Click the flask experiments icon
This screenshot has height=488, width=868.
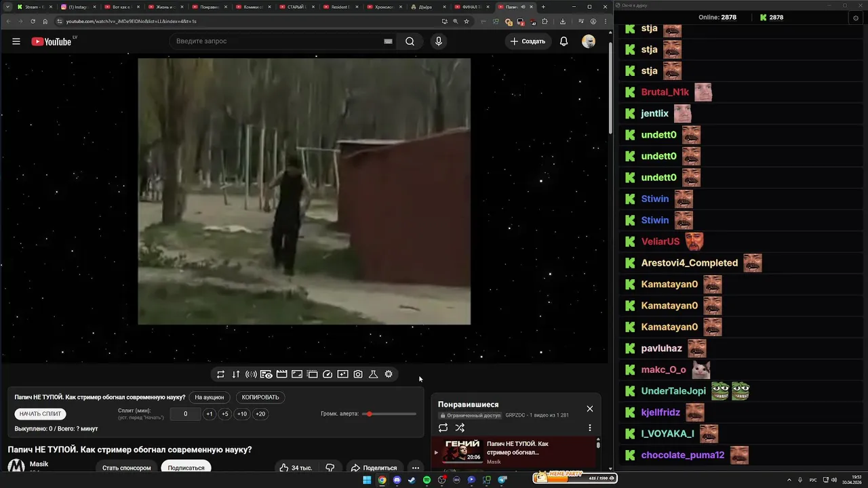coord(373,374)
